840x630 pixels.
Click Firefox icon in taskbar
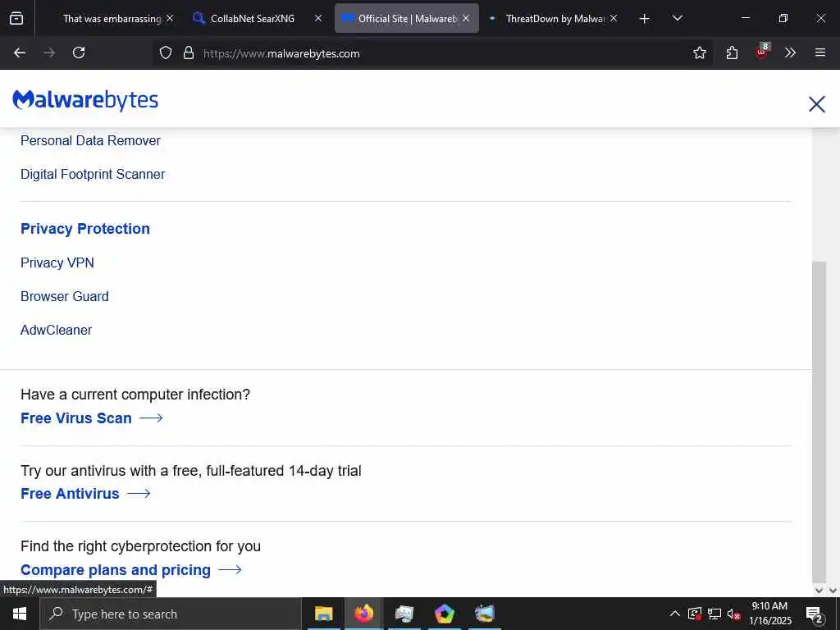[363, 614]
